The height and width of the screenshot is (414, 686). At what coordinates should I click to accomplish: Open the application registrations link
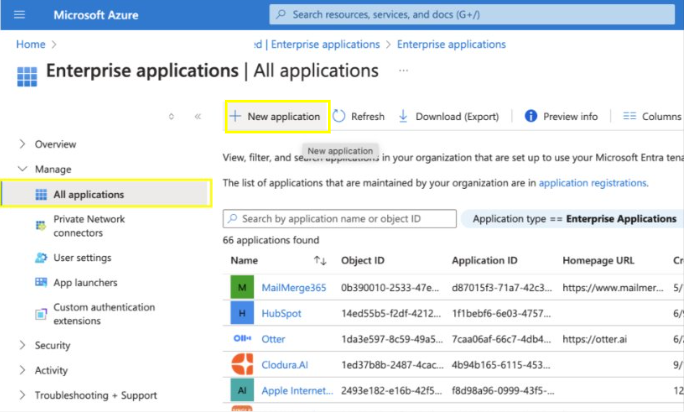coord(592,184)
